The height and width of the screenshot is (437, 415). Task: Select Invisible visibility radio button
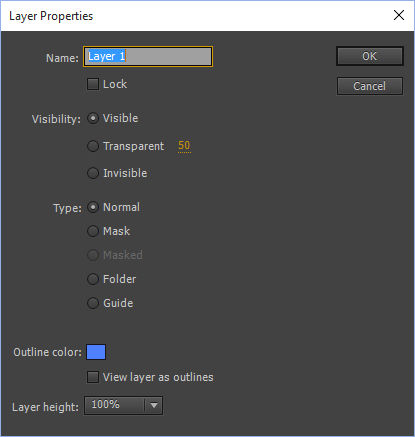tap(93, 173)
